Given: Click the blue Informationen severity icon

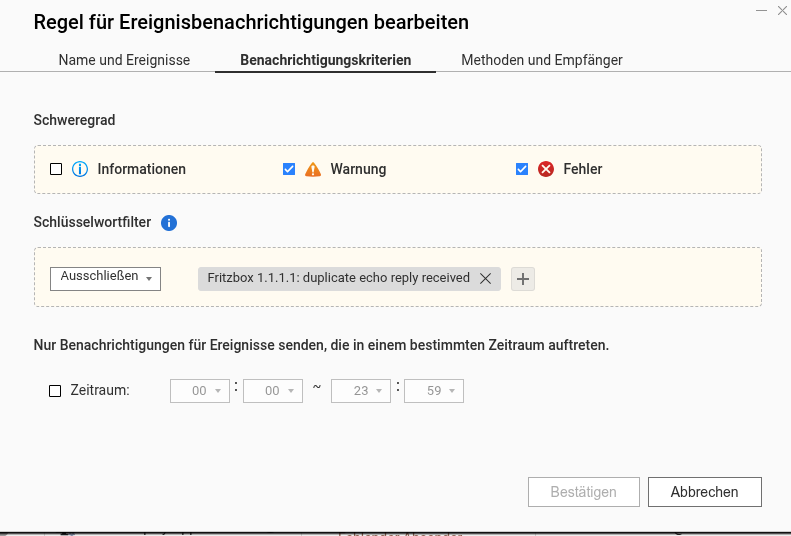Looking at the screenshot, I should click(x=81, y=169).
